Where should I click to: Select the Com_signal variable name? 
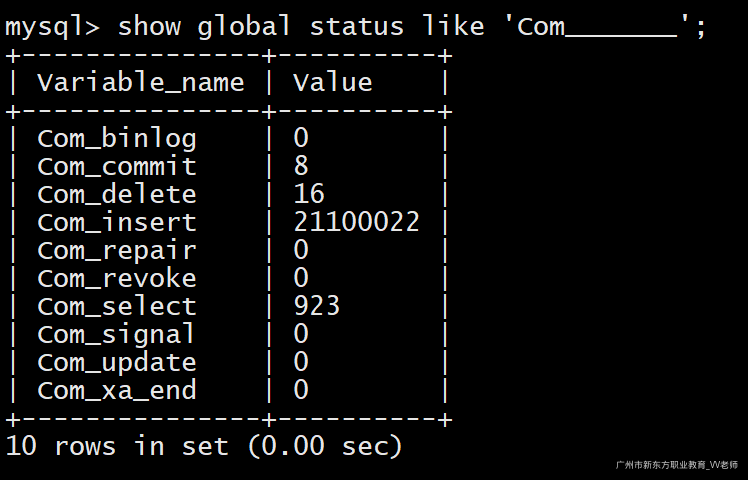coord(117,334)
